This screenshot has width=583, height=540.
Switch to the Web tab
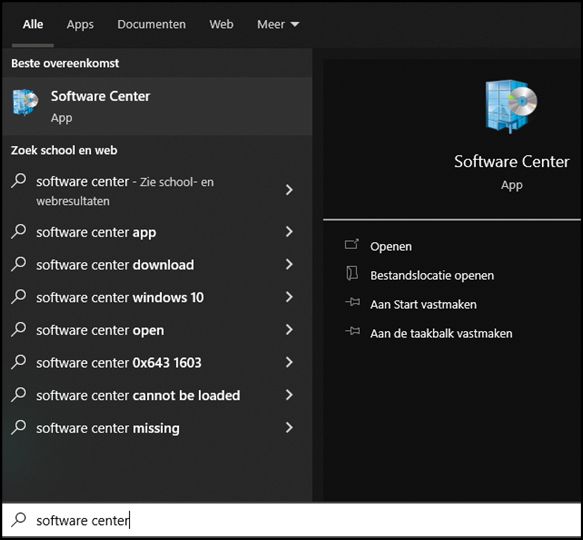point(221,25)
